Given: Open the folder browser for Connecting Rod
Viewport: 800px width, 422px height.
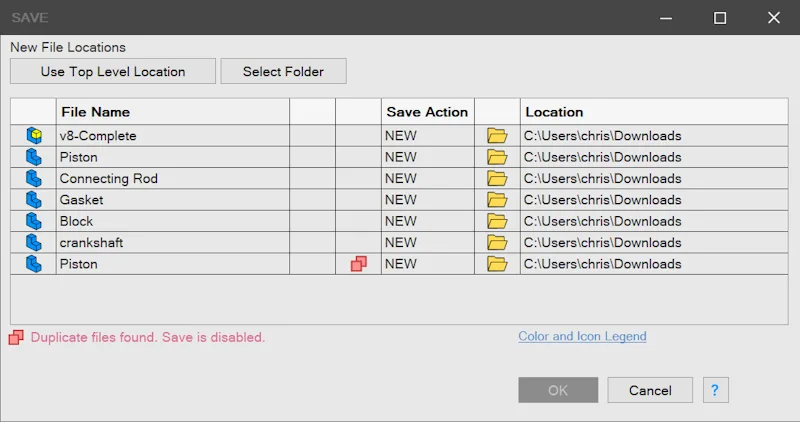Looking at the screenshot, I should pos(497,179).
